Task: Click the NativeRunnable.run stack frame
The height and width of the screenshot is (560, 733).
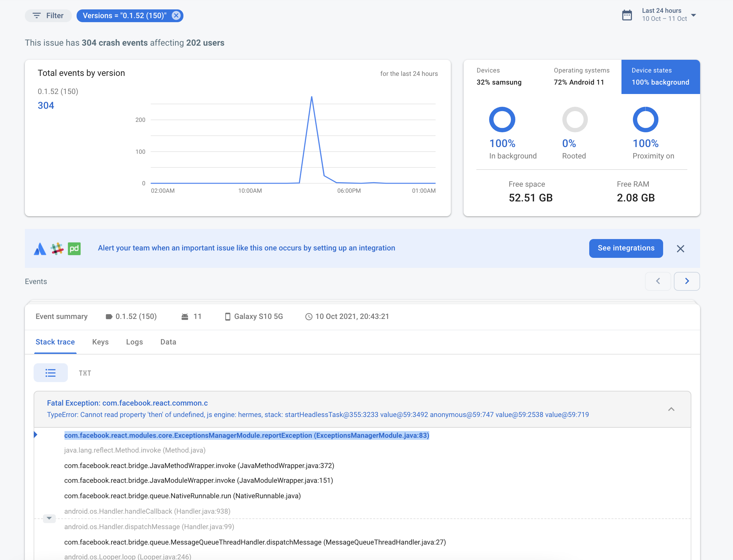Action: tap(182, 496)
